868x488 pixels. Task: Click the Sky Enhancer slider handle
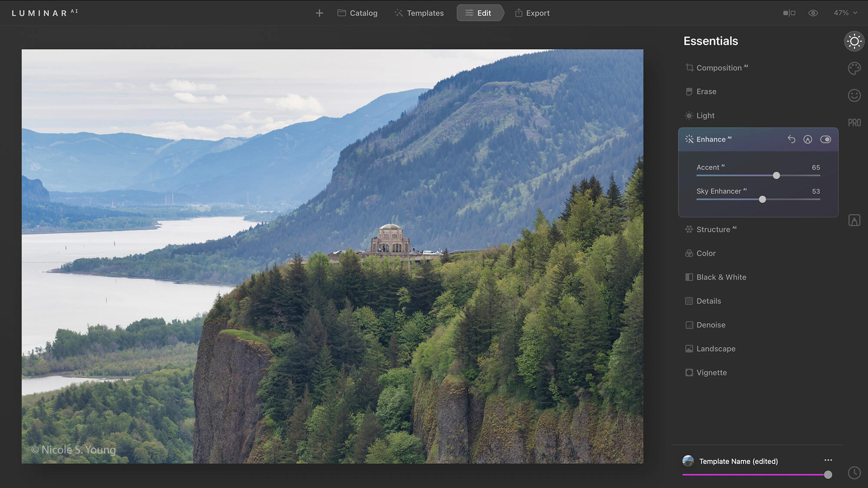pos(763,200)
